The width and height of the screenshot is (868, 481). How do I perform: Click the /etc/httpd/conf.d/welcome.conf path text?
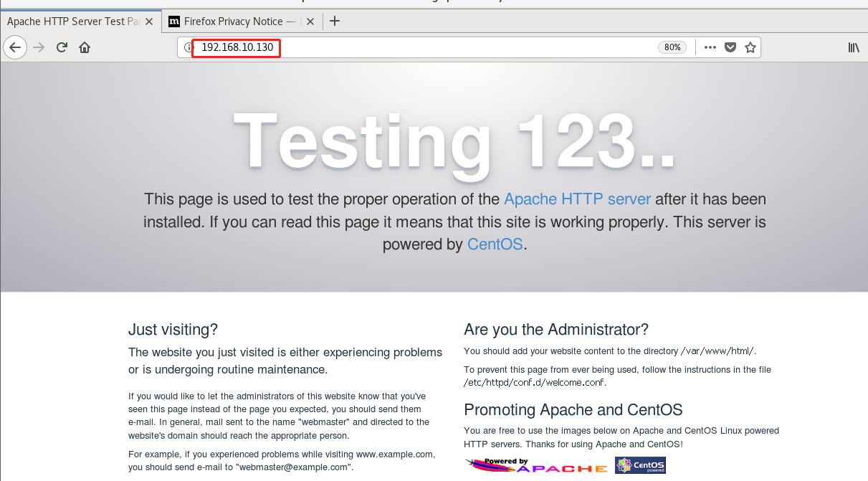pyautogui.click(x=535, y=382)
